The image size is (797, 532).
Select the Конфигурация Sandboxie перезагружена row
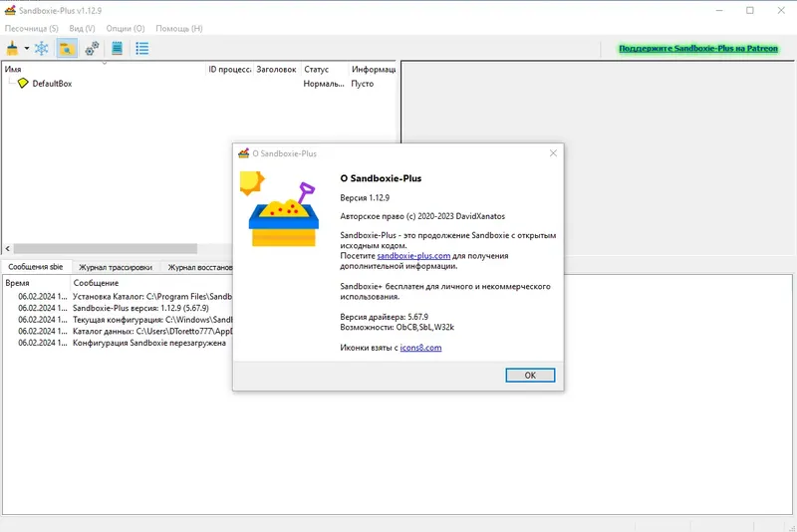click(118, 343)
